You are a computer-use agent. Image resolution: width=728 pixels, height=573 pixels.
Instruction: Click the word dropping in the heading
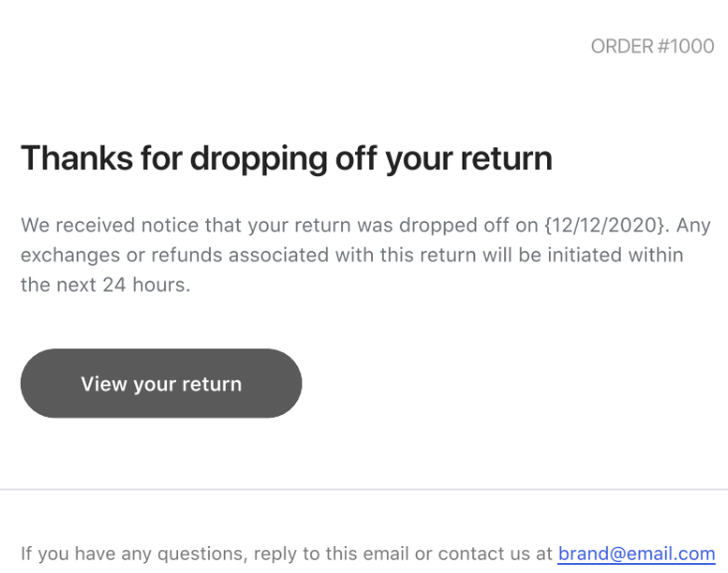[x=241, y=158]
